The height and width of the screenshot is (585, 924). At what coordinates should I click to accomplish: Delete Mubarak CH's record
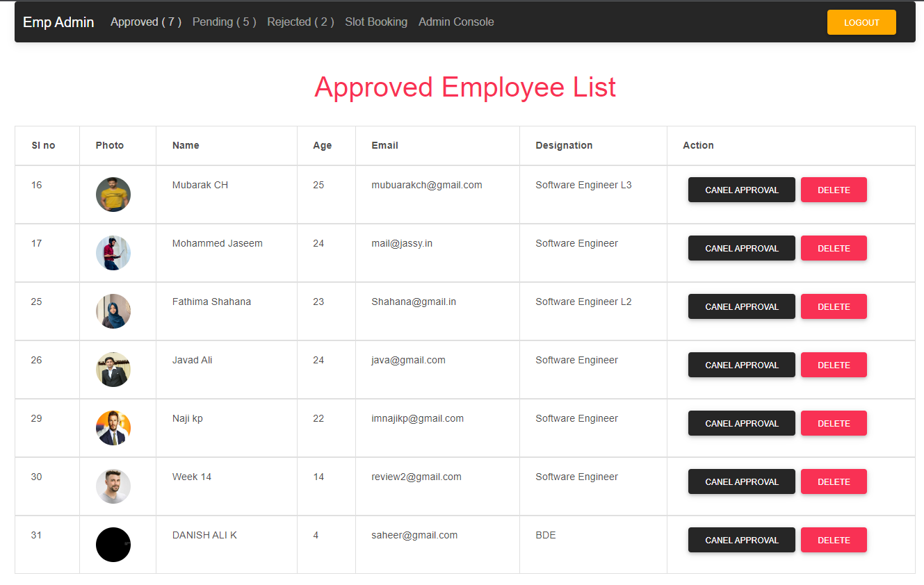pos(834,190)
